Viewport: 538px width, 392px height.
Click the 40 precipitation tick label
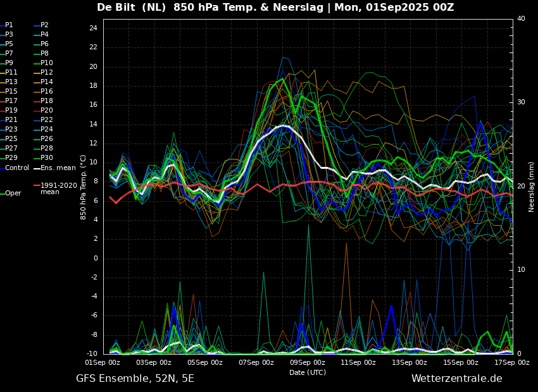521,18
